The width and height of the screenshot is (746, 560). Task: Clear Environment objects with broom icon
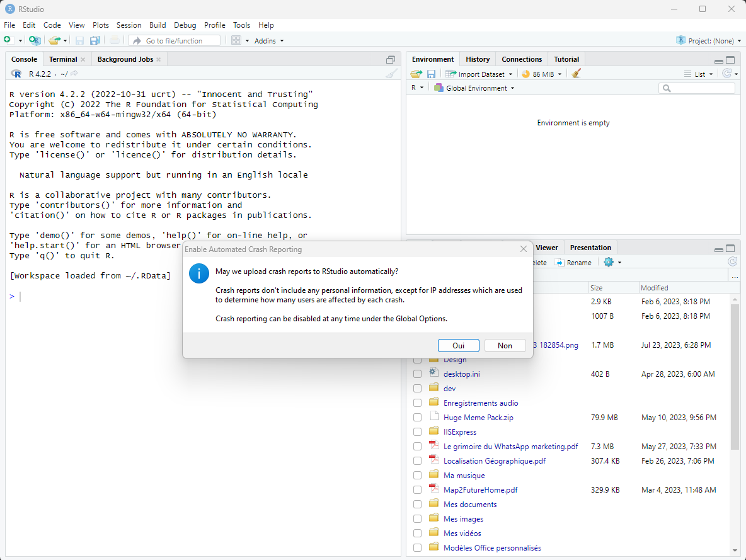tap(576, 73)
